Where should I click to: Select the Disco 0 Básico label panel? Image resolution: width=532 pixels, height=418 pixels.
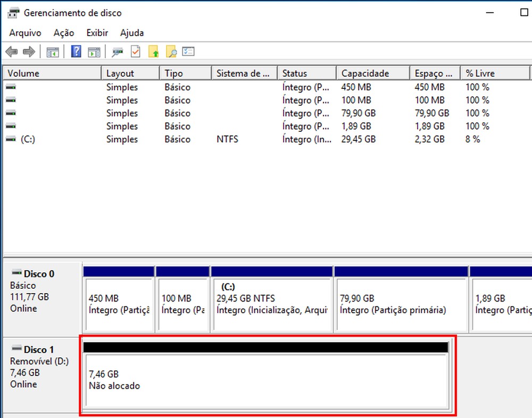click(x=42, y=299)
